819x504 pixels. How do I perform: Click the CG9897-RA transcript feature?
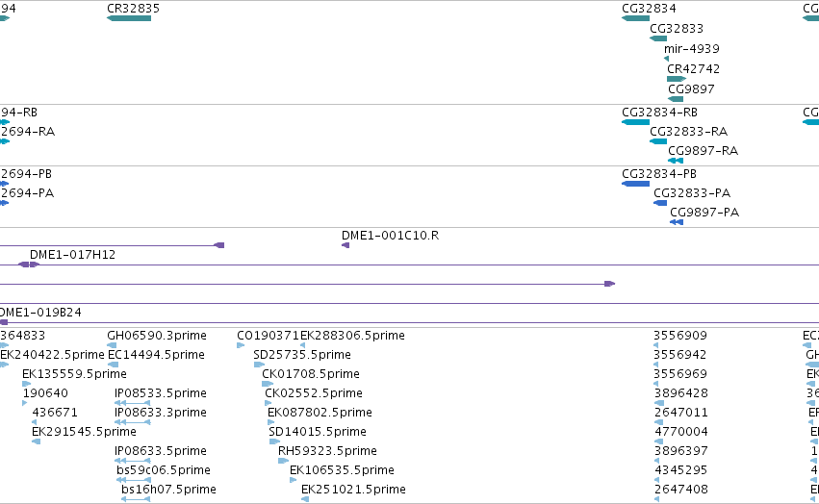676,161
